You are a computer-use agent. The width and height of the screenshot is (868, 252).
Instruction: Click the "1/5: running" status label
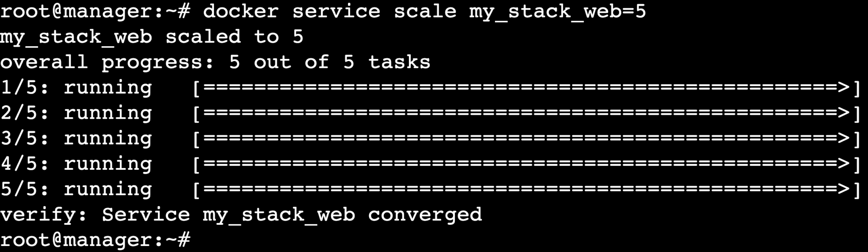[76, 88]
